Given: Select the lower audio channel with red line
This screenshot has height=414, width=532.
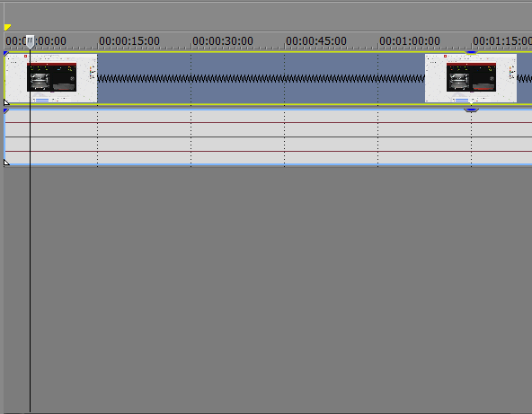Looking at the screenshot, I should [x=269, y=151].
